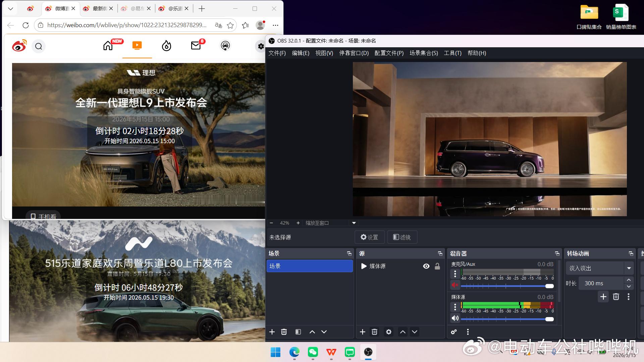Open the browser profile avatar

[x=260, y=25]
